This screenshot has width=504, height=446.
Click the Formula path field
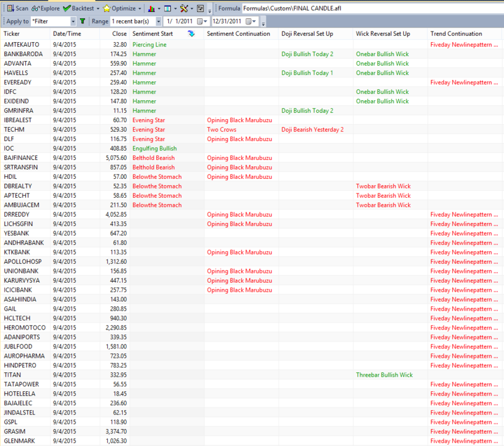pyautogui.click(x=373, y=8)
